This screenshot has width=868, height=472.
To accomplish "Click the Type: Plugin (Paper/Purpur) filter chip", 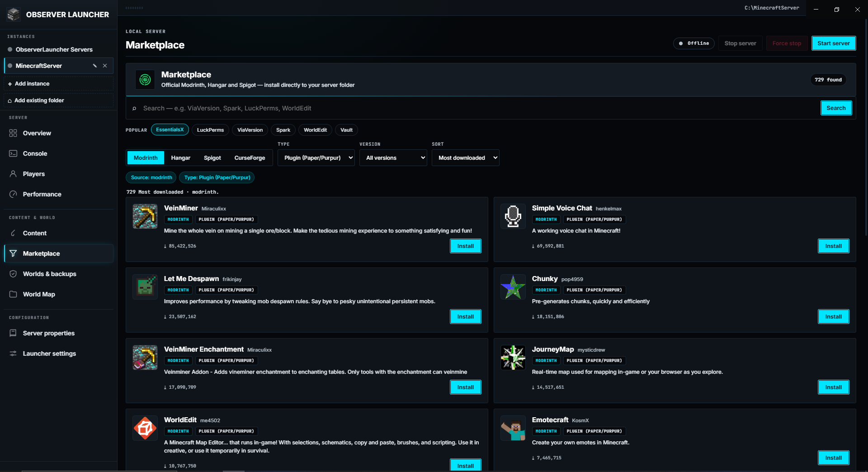I will pyautogui.click(x=217, y=177).
